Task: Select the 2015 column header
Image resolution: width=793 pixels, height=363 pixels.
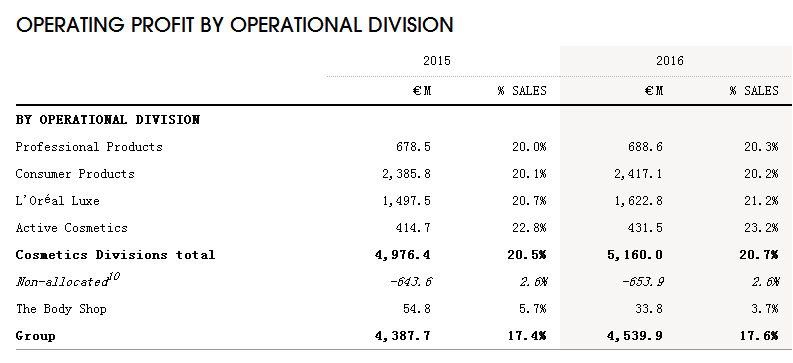Action: pos(437,61)
